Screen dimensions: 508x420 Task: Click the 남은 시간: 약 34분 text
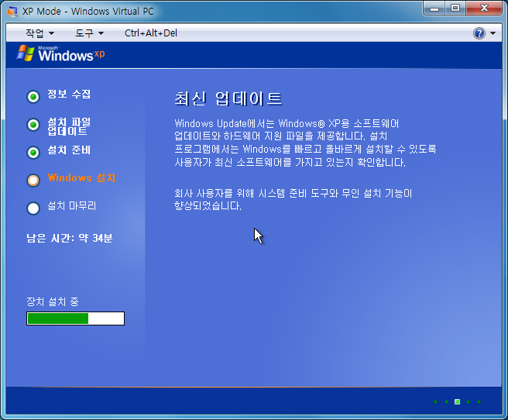[x=70, y=238]
